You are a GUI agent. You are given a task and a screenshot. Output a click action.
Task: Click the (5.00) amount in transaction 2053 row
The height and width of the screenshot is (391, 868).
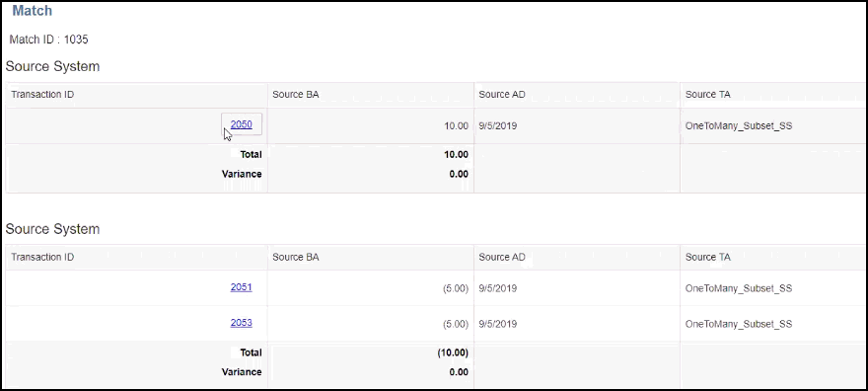[456, 324]
